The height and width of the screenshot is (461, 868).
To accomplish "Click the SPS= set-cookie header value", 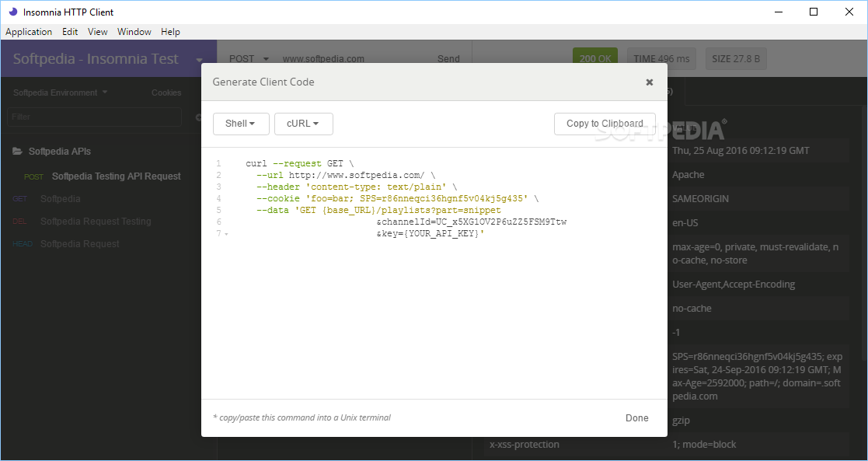I will tap(757, 376).
